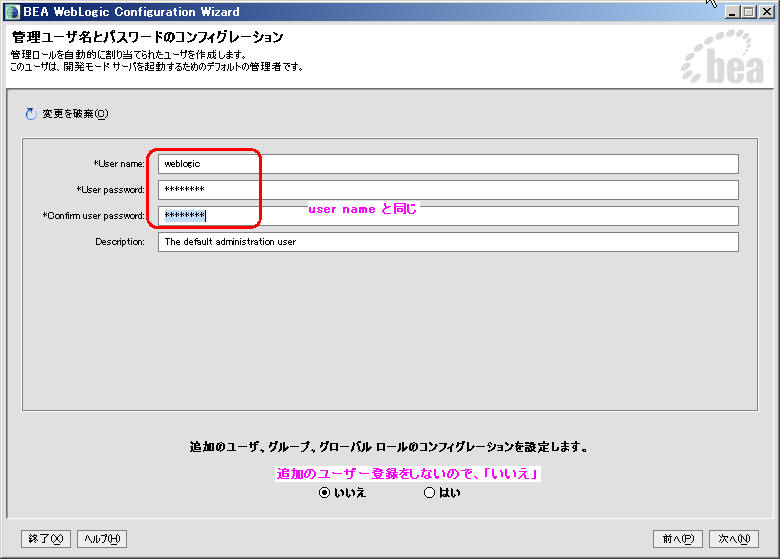
Task: Click the Confirm user password field
Action: click(x=447, y=216)
